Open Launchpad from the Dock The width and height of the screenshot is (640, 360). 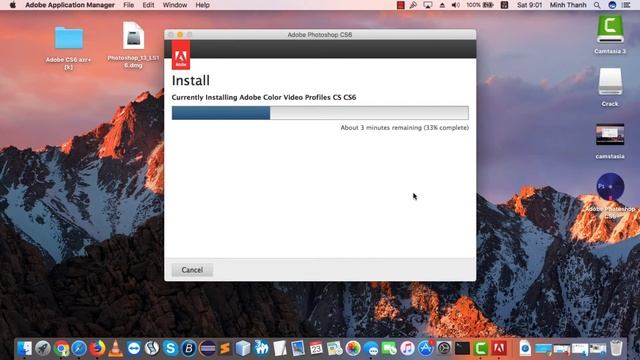pos(43,348)
